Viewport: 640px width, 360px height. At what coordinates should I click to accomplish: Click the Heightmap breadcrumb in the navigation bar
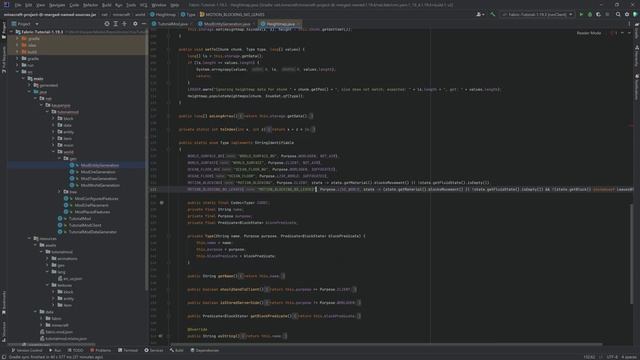point(163,14)
